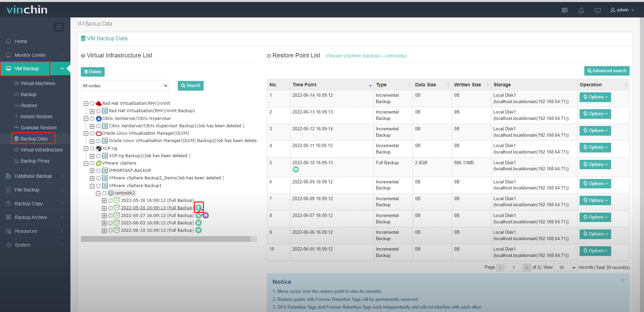This screenshot has width=644, height=312.
Task: Click the System gear icon
Action: point(9,245)
